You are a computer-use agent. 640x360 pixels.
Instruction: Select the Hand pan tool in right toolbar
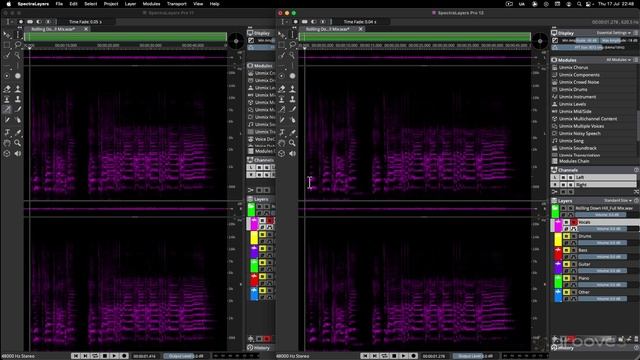(x=282, y=143)
